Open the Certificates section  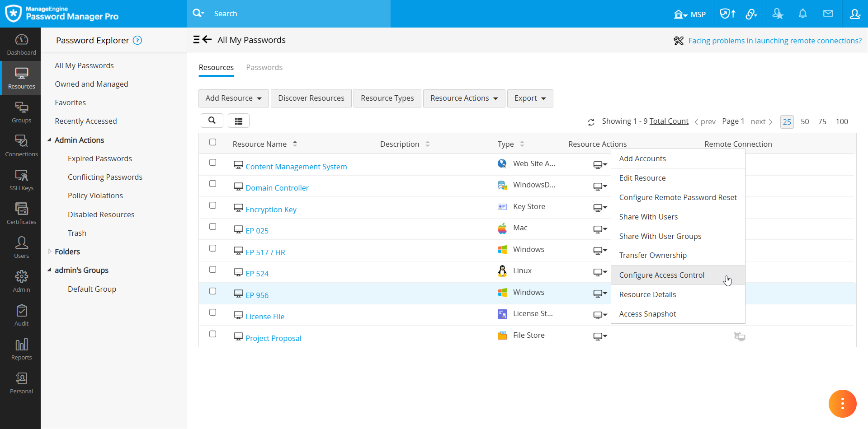tap(21, 213)
